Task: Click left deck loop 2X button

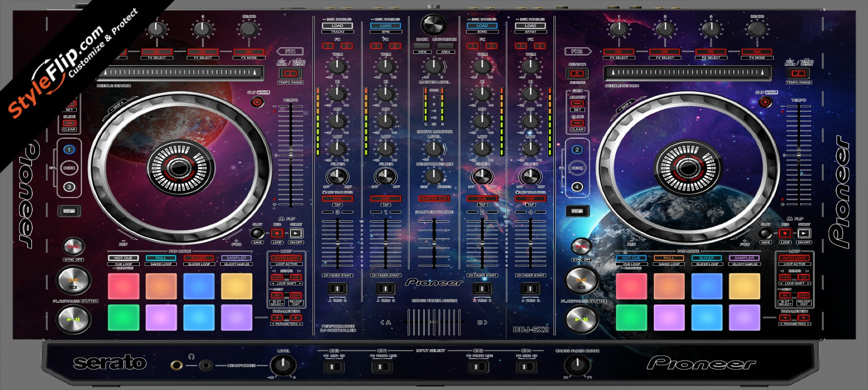Action: point(295,277)
